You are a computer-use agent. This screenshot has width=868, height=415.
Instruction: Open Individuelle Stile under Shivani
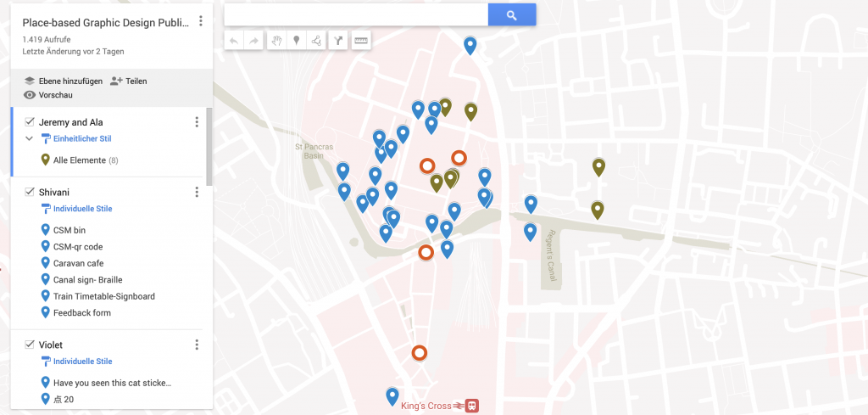pyautogui.click(x=82, y=209)
